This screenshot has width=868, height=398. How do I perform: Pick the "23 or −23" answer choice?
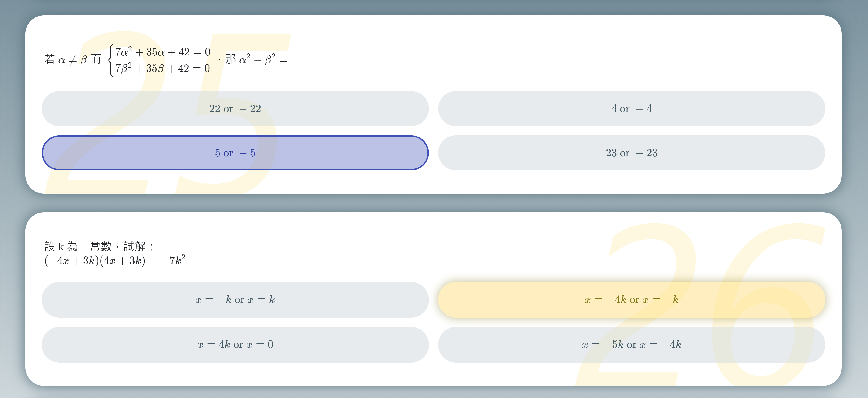click(632, 153)
